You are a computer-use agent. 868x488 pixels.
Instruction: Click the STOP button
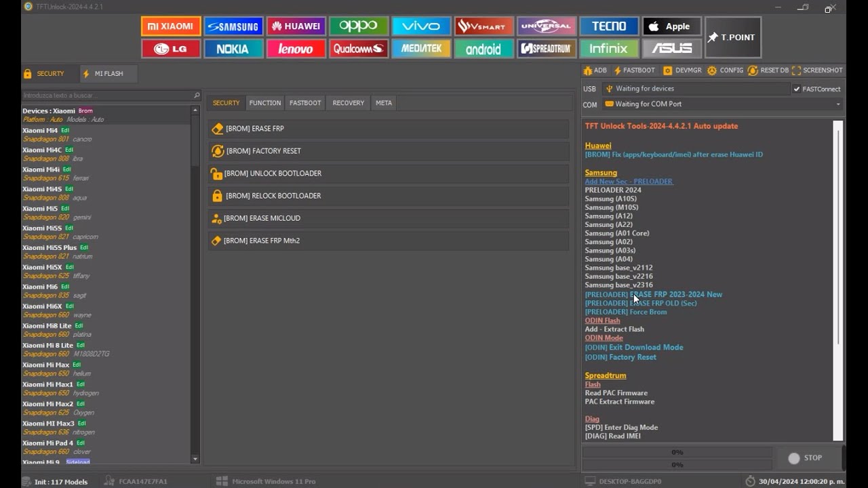tap(806, 458)
